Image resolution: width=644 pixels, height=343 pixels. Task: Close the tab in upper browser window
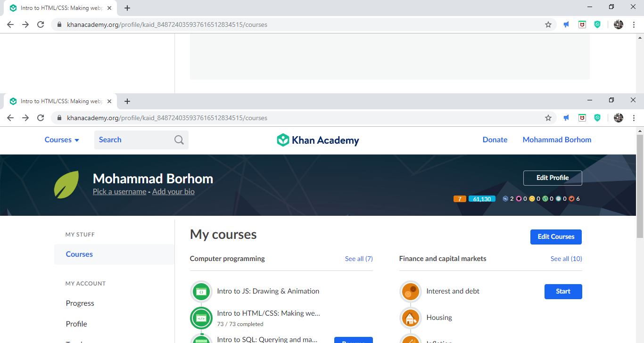click(x=109, y=8)
